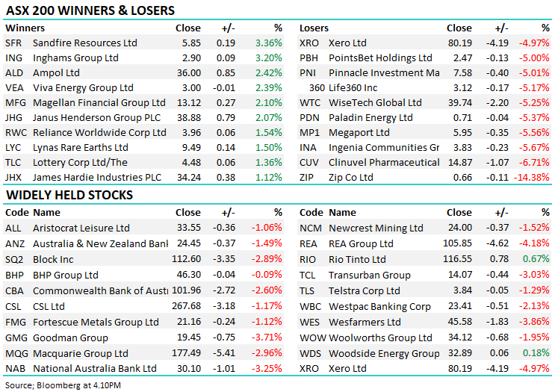
Task: Click Zip Co Ltd's -14.38% change
Action: pos(531,177)
